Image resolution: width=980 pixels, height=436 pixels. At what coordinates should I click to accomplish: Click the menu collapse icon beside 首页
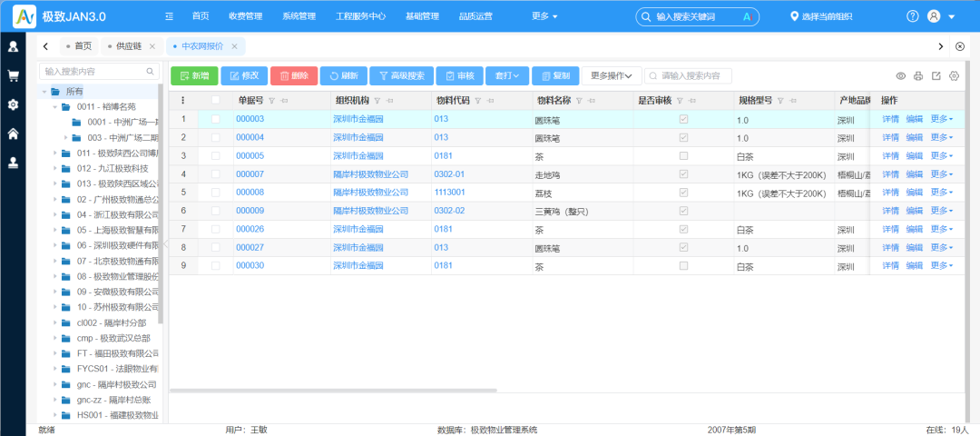[x=169, y=16]
